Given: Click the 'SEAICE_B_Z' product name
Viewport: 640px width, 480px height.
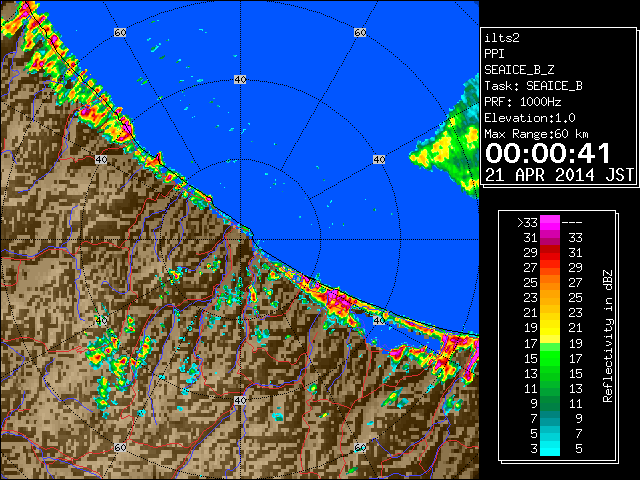Looking at the screenshot, I should point(519,70).
